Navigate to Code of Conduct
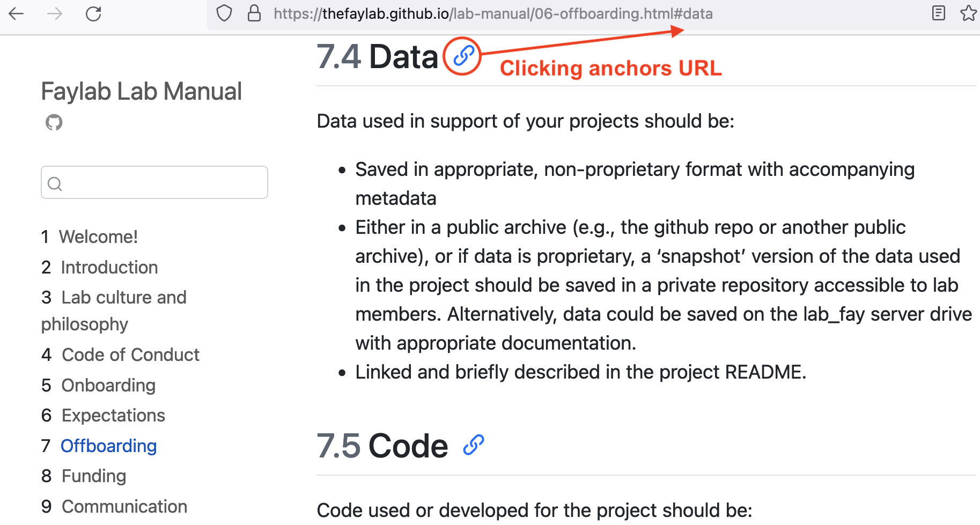 point(130,354)
